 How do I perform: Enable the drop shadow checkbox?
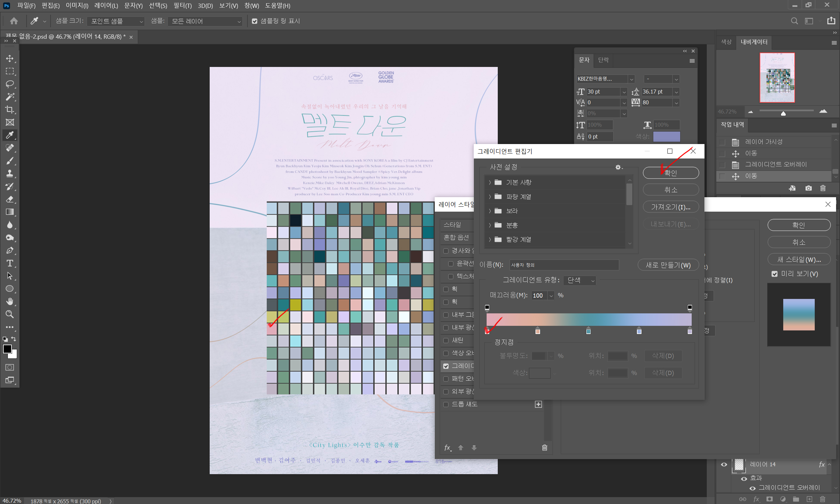[446, 404]
